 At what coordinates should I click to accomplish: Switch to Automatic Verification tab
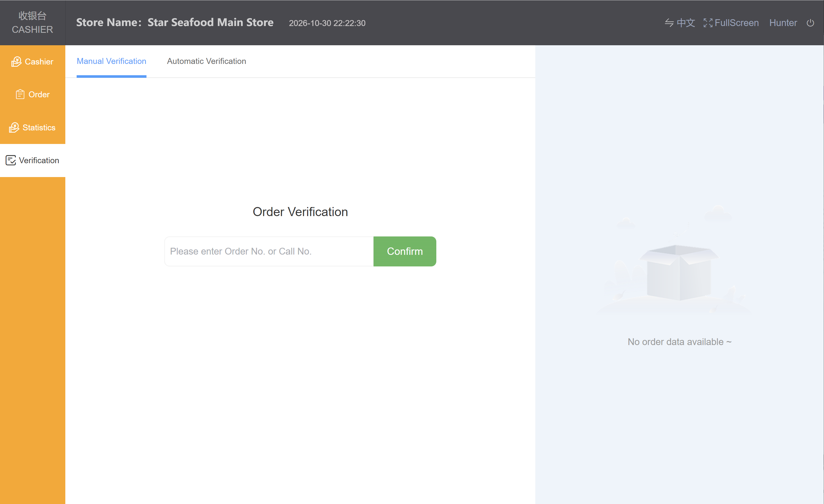tap(207, 61)
